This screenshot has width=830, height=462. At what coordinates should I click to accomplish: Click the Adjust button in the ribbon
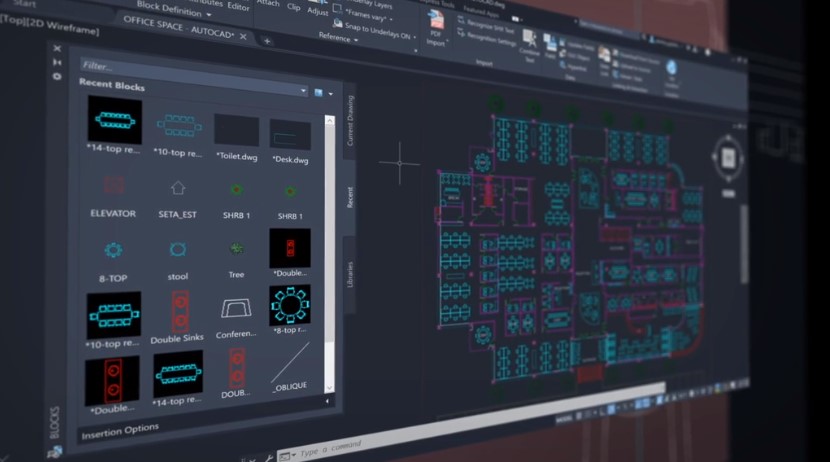pos(318,11)
